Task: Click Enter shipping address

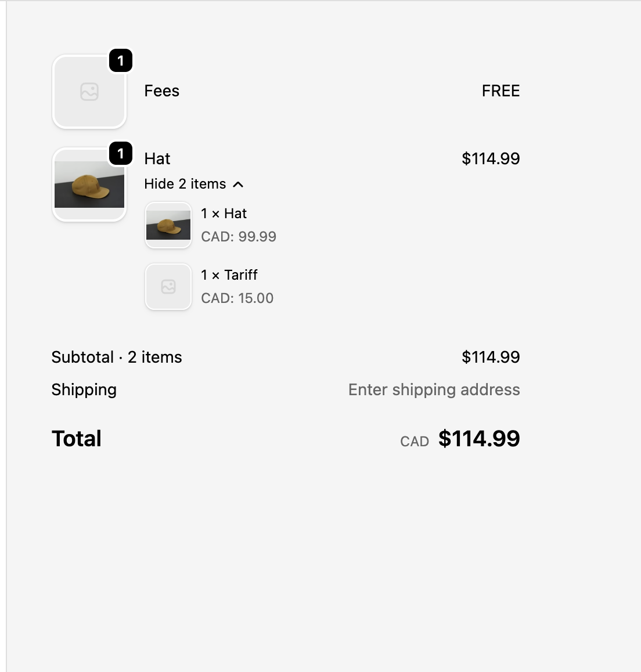Action: (434, 389)
